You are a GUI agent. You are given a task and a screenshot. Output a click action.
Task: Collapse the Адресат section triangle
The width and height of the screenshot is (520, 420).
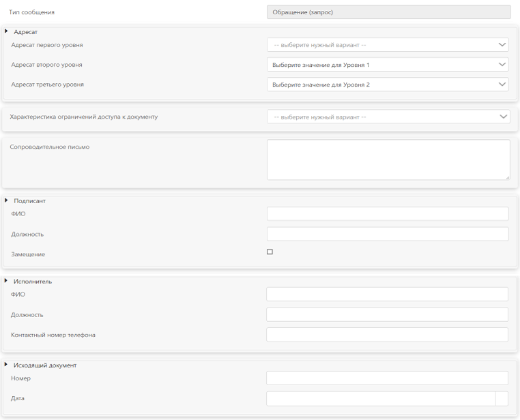tap(7, 31)
